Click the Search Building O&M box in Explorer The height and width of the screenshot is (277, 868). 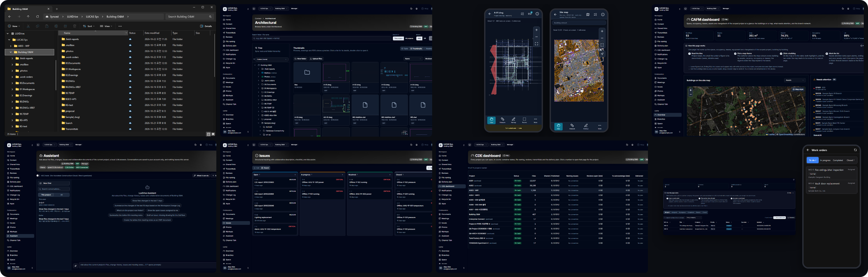[x=190, y=17]
